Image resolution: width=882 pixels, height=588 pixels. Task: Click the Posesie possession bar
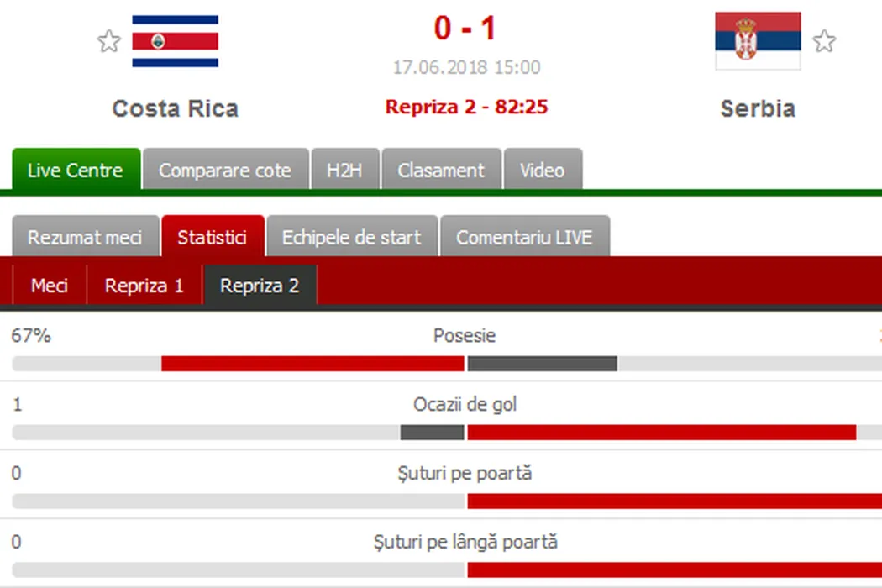pyautogui.click(x=465, y=364)
